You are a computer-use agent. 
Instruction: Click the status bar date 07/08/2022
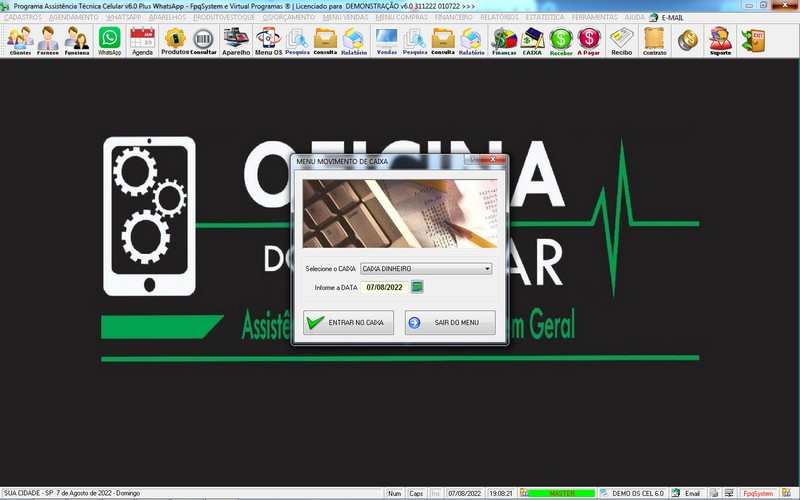(x=464, y=493)
